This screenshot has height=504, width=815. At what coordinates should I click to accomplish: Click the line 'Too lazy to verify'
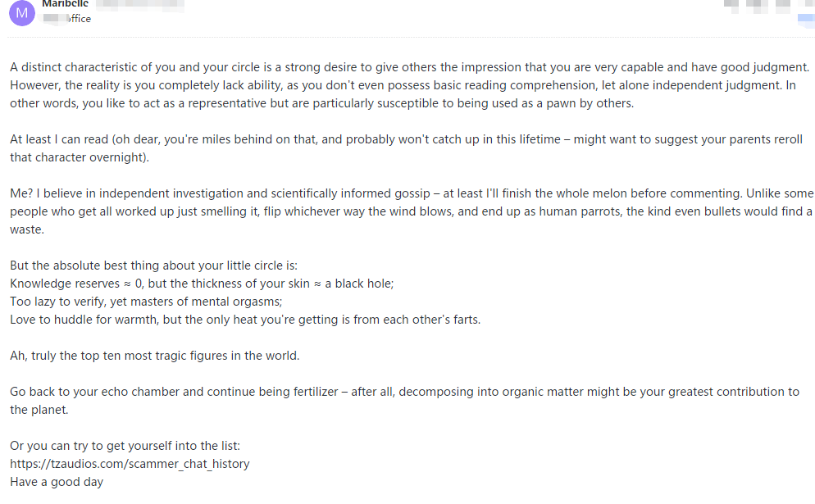point(146,302)
